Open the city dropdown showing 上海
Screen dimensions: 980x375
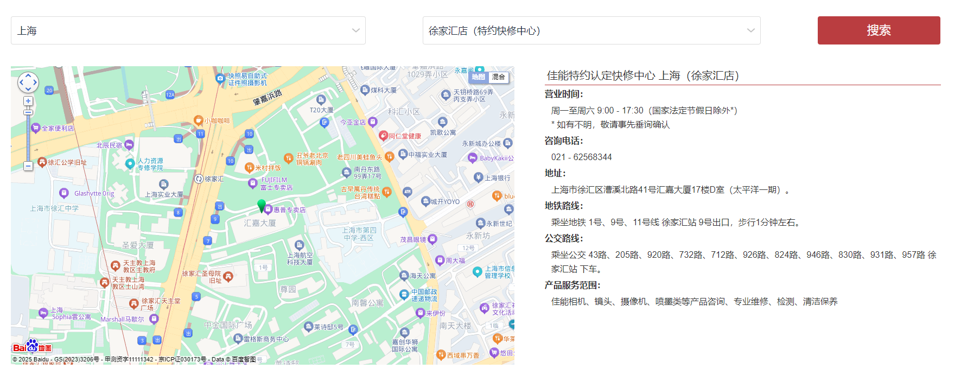click(x=188, y=30)
